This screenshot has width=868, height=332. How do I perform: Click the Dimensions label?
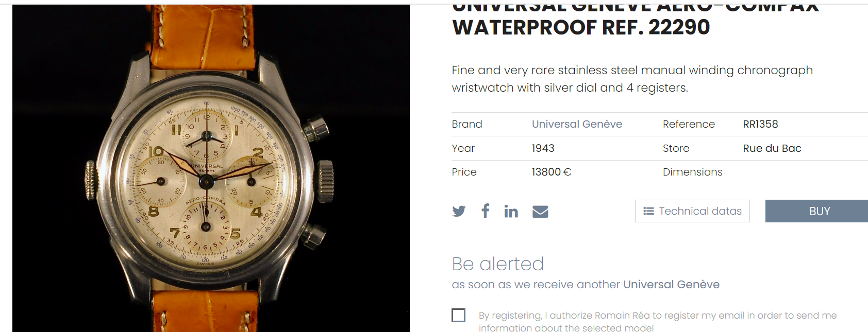point(692,172)
